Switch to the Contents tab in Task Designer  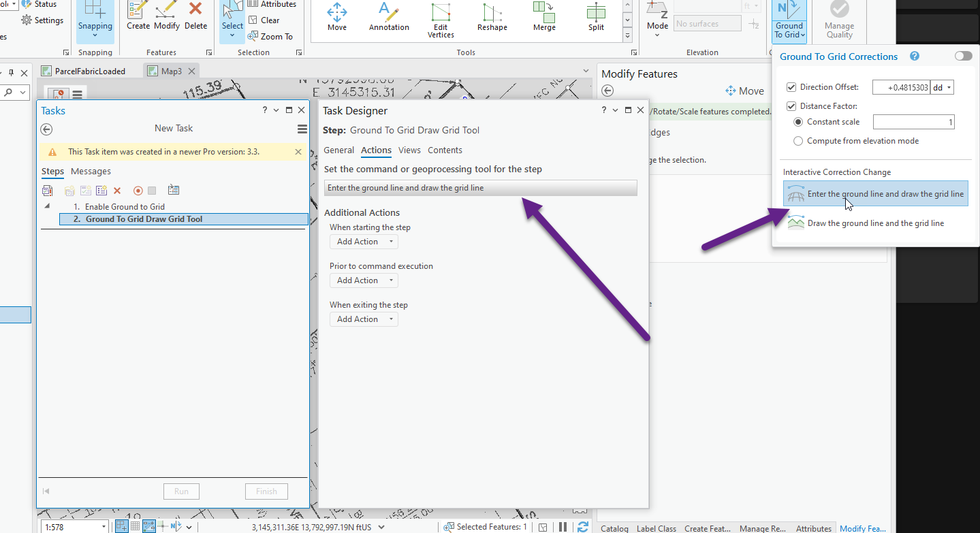(445, 150)
